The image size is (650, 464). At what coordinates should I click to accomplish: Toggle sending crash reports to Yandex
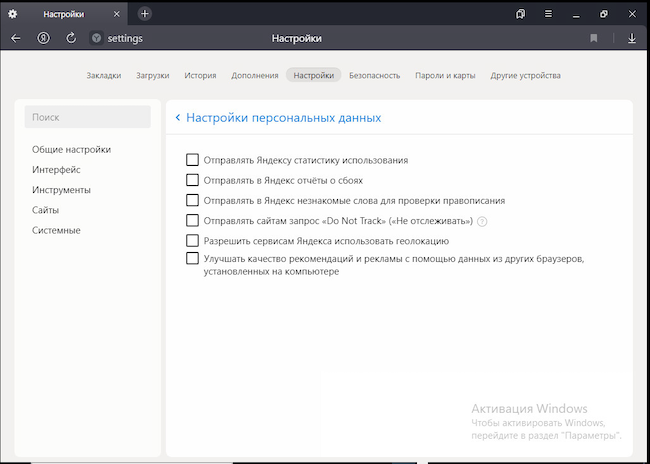(193, 180)
